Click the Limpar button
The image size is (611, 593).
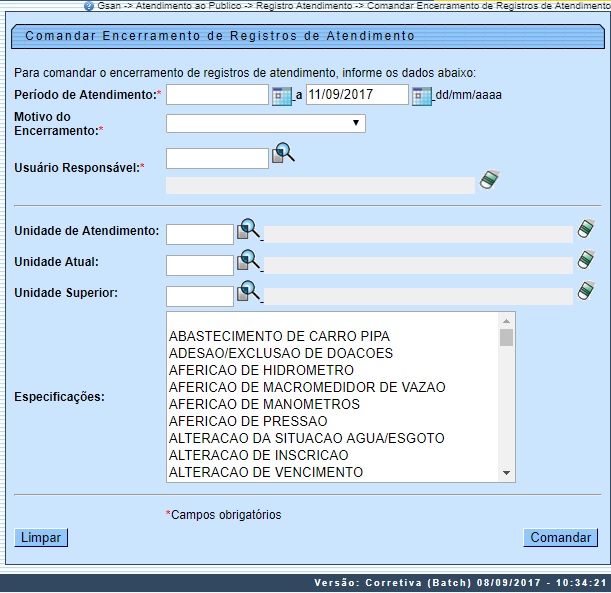[41, 538]
